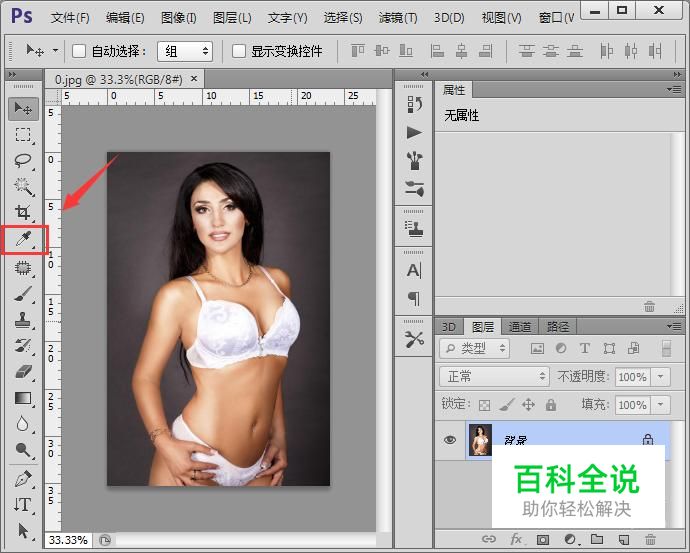Enable the 自动选择 checkbox
The height and width of the screenshot is (553, 690).
pos(79,51)
